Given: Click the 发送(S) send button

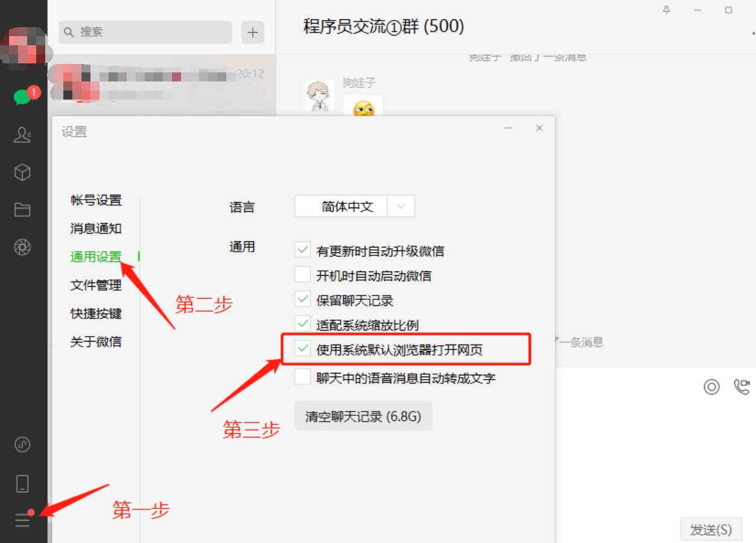Looking at the screenshot, I should 711,530.
